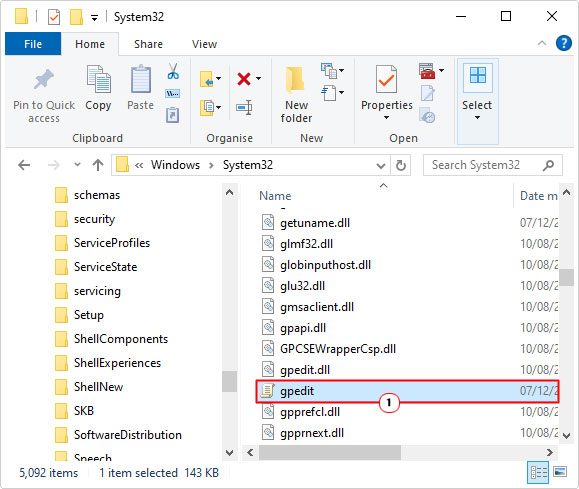The image size is (579, 489).
Task: Open the Copy to dropdown arrow
Action: [x=219, y=107]
